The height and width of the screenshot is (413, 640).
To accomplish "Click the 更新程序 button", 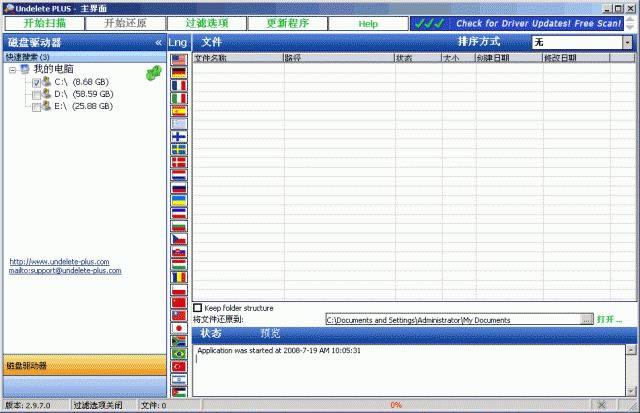I will (287, 23).
